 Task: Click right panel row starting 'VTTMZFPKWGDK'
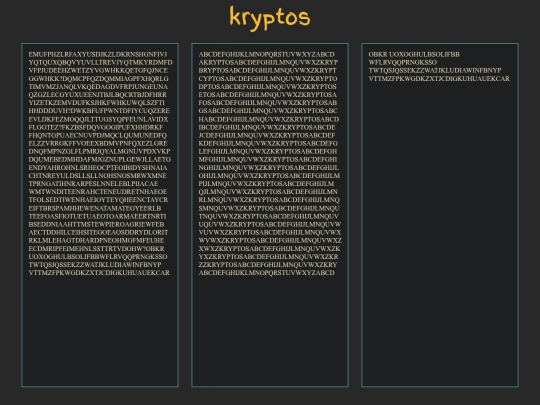pyautogui.click(x=439, y=79)
